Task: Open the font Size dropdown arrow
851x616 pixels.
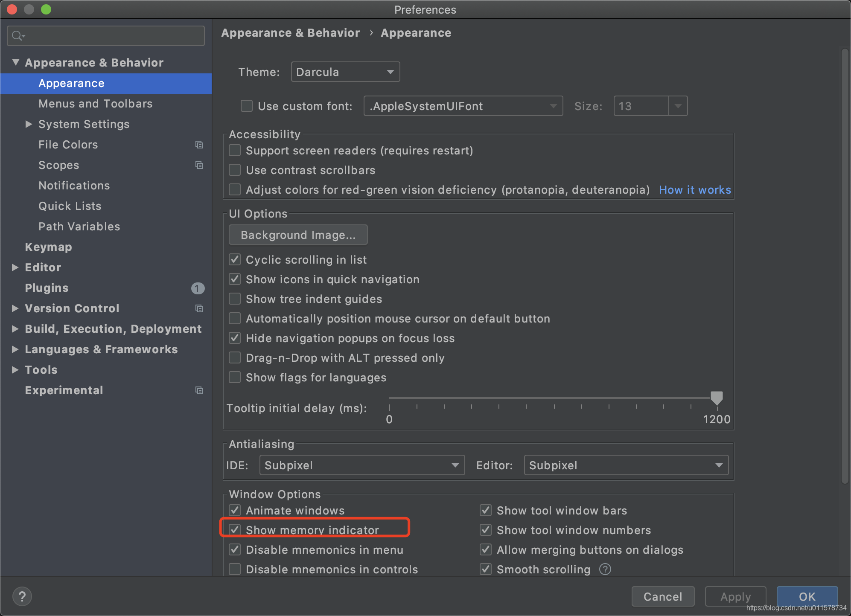Action: point(678,106)
